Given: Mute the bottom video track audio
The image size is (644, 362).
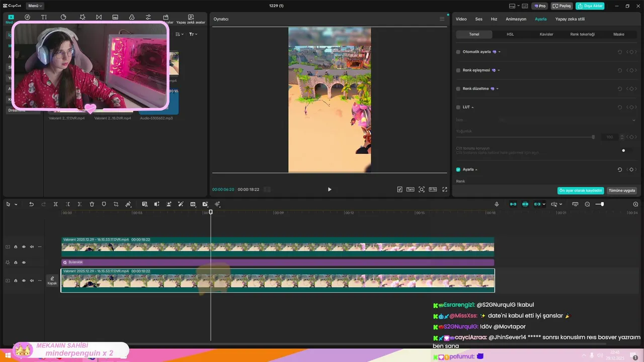Looking at the screenshot, I should coord(32,281).
